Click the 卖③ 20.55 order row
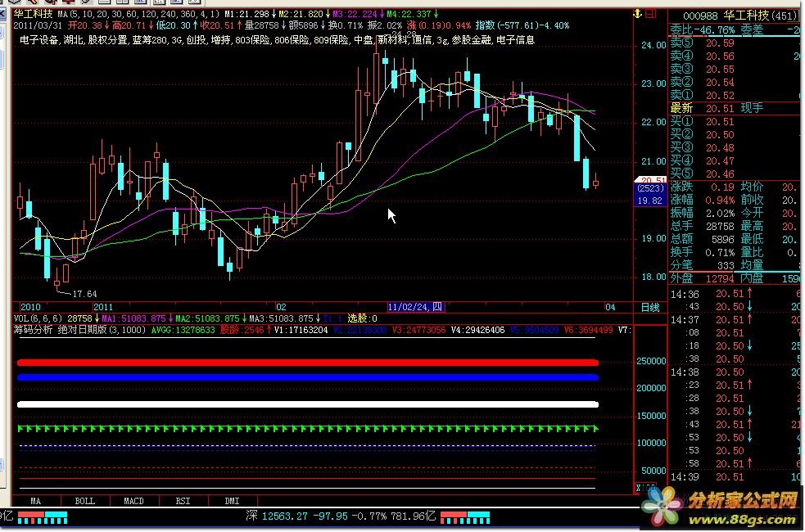 point(735,70)
